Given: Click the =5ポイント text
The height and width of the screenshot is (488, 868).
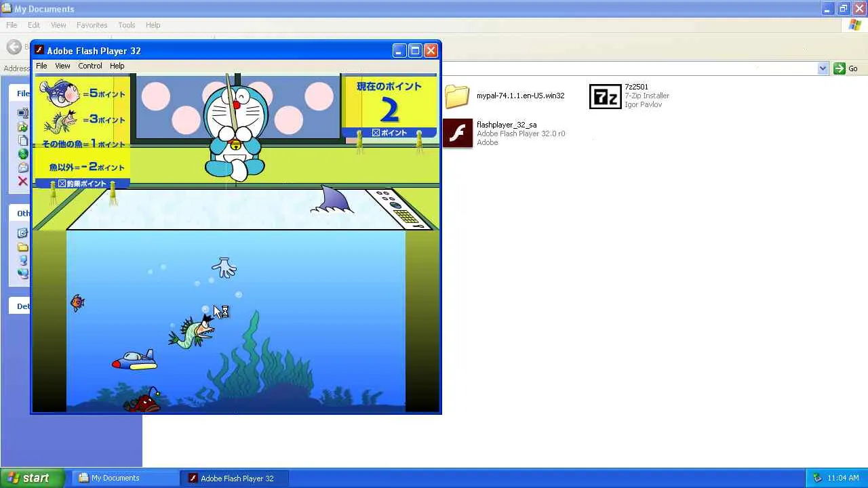Looking at the screenshot, I should pos(104,94).
